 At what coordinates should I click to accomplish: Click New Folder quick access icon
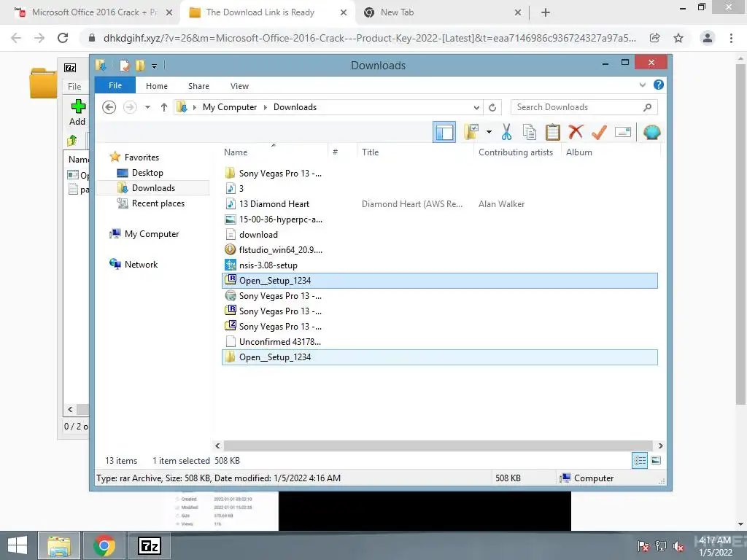[140, 65]
